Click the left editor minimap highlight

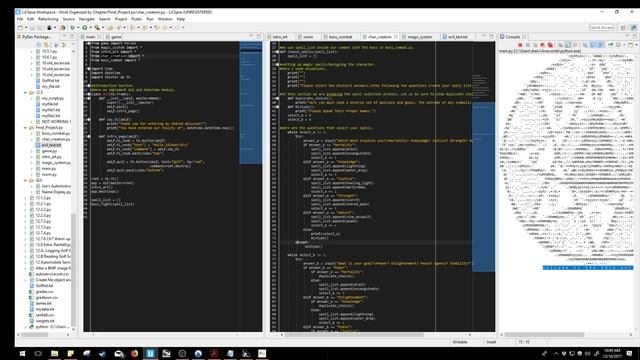point(251,102)
